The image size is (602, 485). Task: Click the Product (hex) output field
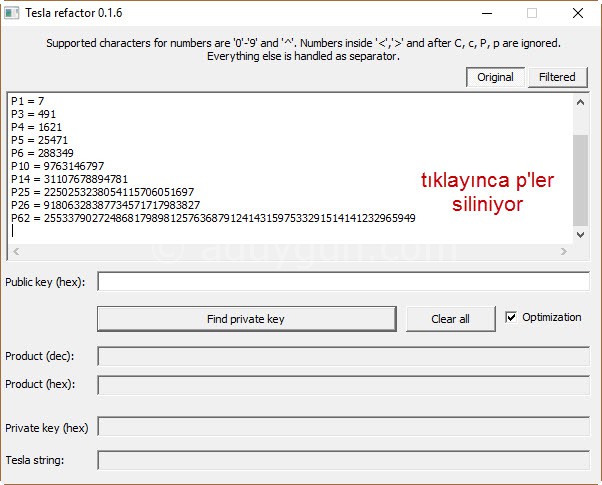[344, 385]
